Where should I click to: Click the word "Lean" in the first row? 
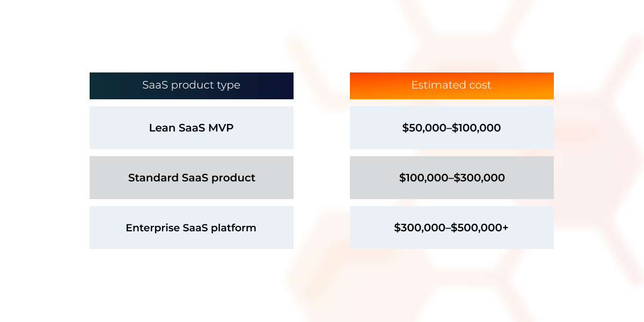[160, 128]
